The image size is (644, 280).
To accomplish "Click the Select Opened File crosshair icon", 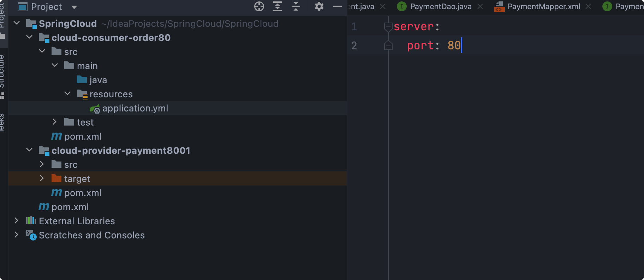I will click(259, 6).
